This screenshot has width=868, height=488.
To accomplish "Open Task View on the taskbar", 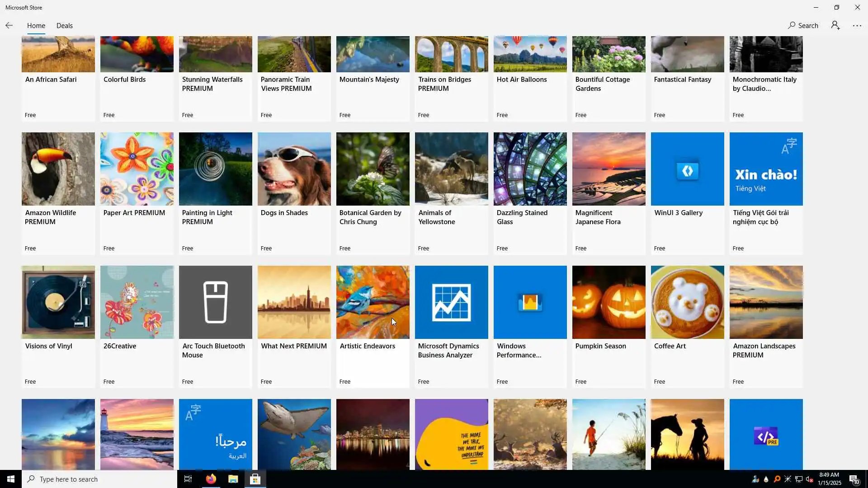I will (188, 479).
